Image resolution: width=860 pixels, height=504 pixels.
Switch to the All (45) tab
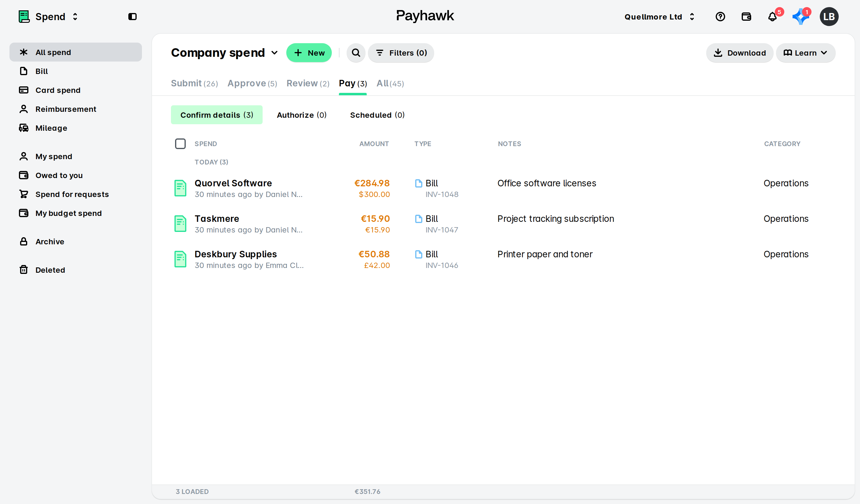[390, 83]
